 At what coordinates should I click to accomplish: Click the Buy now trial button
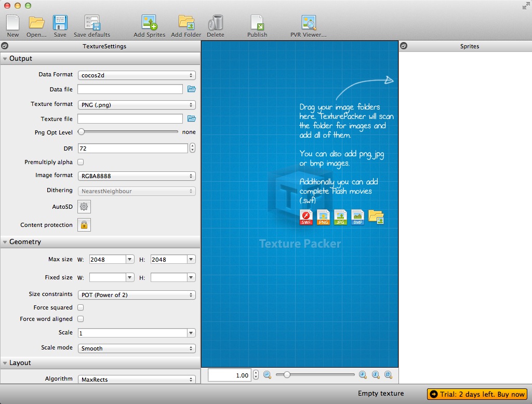477,394
